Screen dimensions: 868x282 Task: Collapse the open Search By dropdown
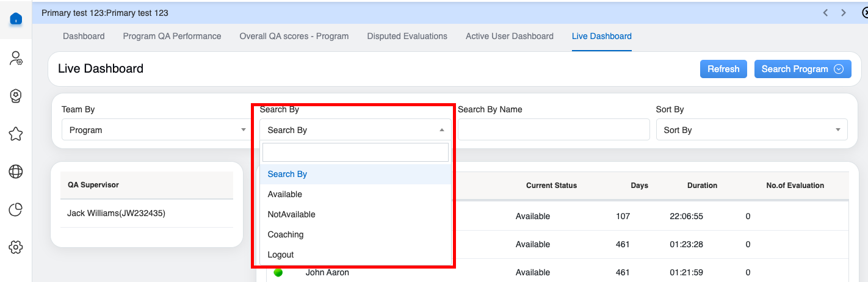[x=355, y=130]
